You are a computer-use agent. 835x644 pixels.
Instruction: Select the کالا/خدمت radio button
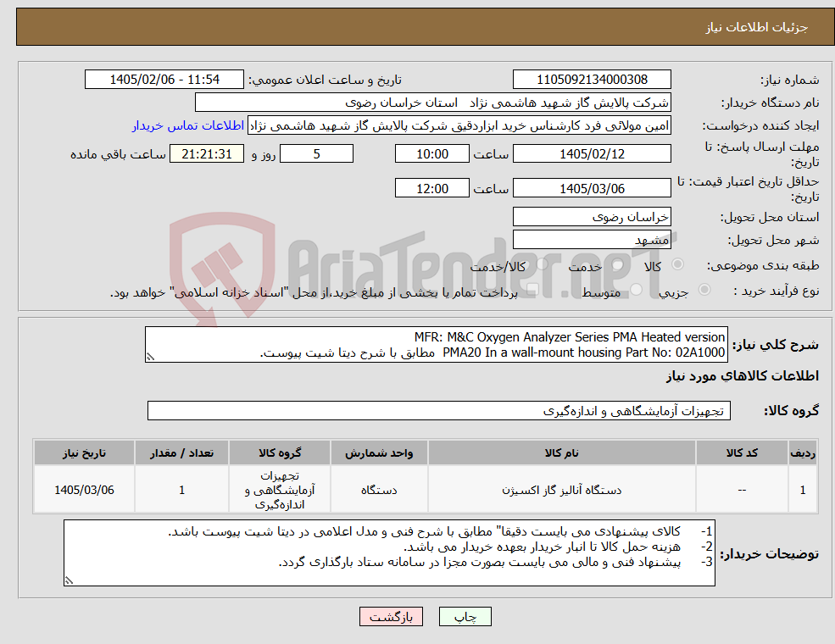[542, 264]
